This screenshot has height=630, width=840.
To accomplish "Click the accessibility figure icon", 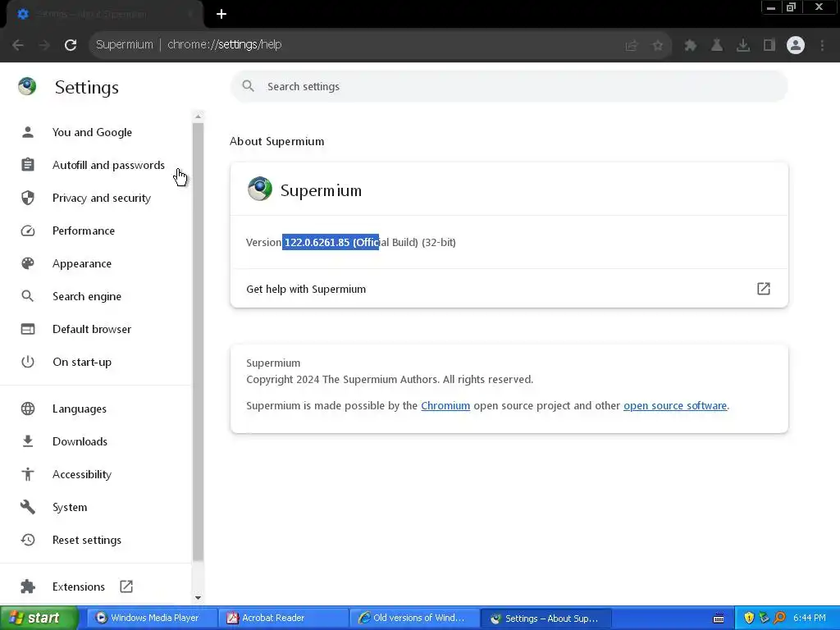I will click(28, 474).
